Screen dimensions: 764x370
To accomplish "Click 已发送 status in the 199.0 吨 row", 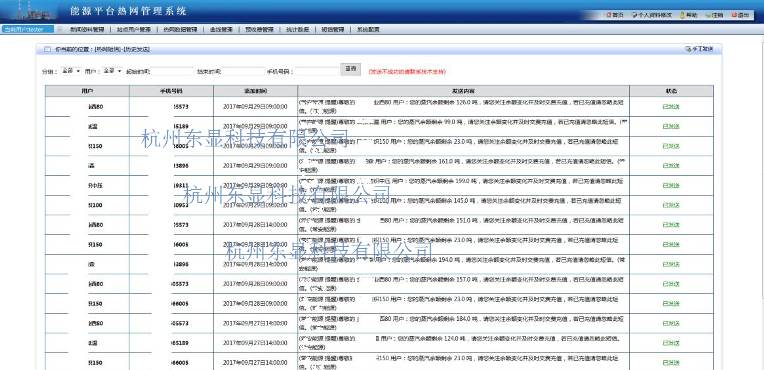I will 671,185.
